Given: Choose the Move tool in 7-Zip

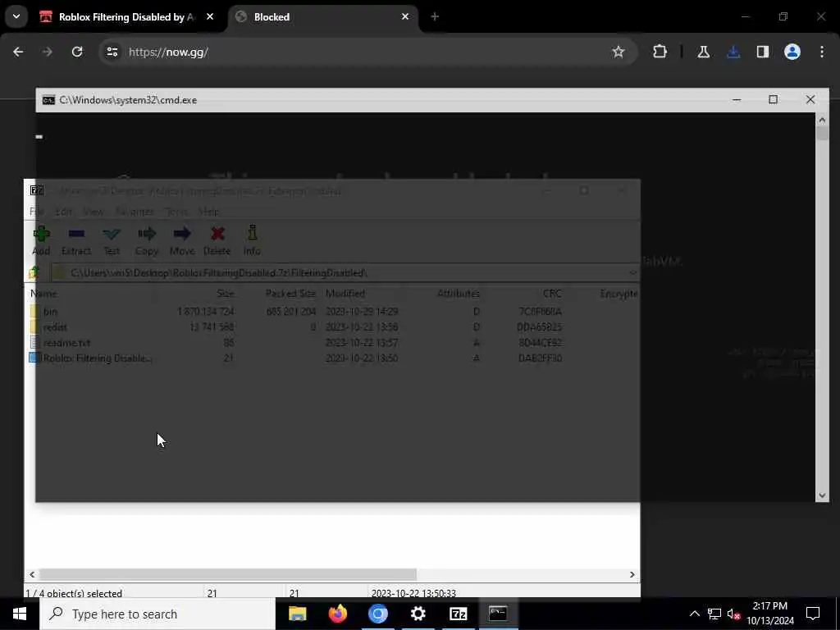Looking at the screenshot, I should tap(182, 240).
